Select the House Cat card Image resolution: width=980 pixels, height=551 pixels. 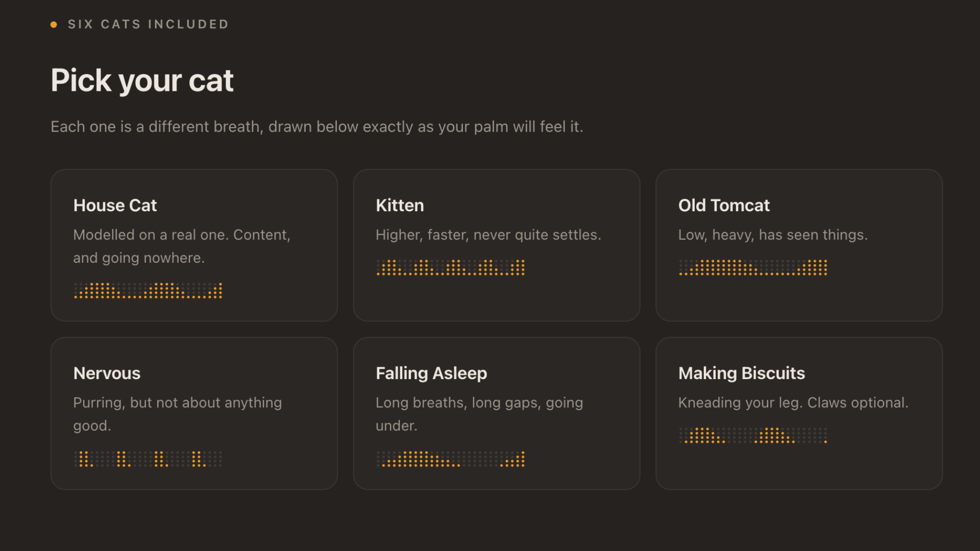click(x=194, y=245)
